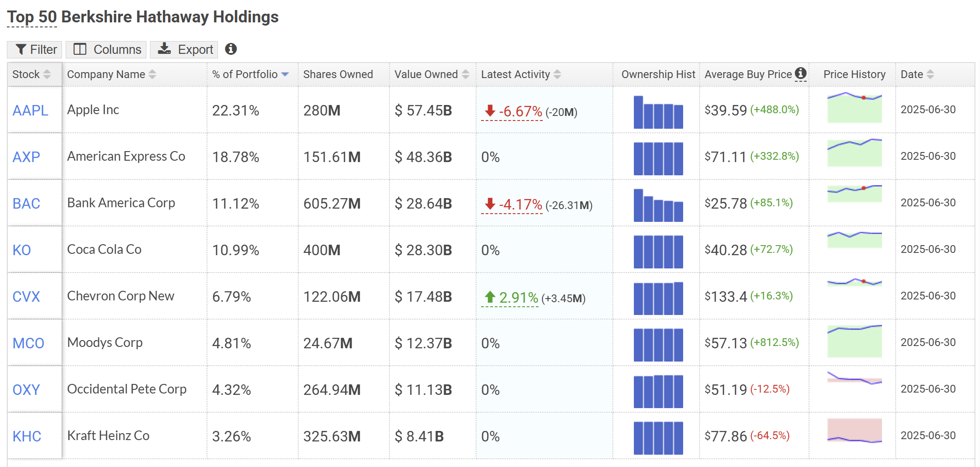
Task: Open Apple ownership history bar chart
Action: [658, 112]
